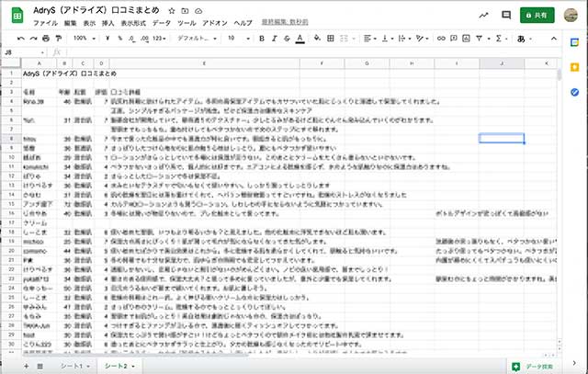
Task: Open the input tools あ button
Action: point(521,39)
